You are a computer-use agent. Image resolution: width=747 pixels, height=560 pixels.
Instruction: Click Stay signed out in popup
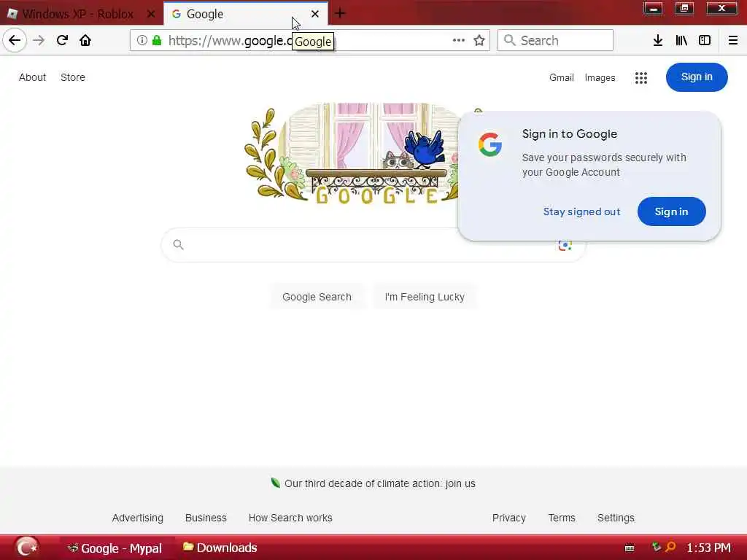tap(581, 211)
